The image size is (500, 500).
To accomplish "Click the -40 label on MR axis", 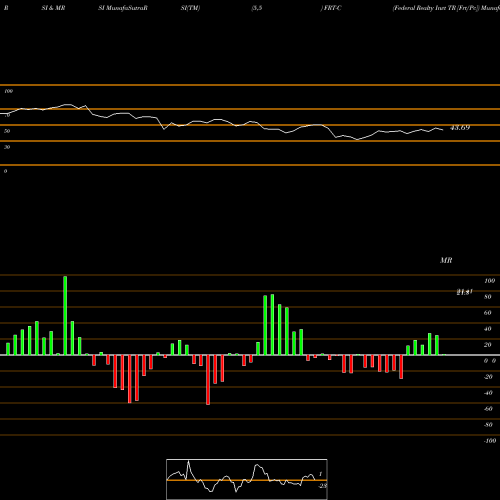I will tap(488, 393).
